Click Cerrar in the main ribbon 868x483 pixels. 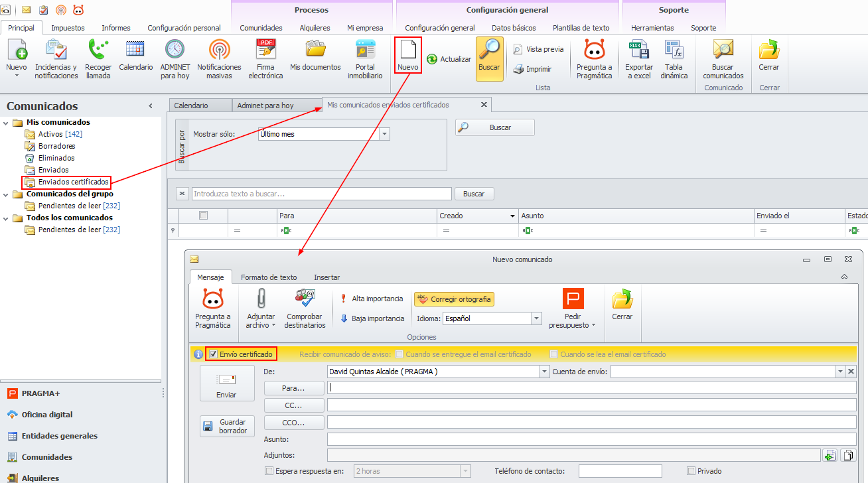pos(769,55)
